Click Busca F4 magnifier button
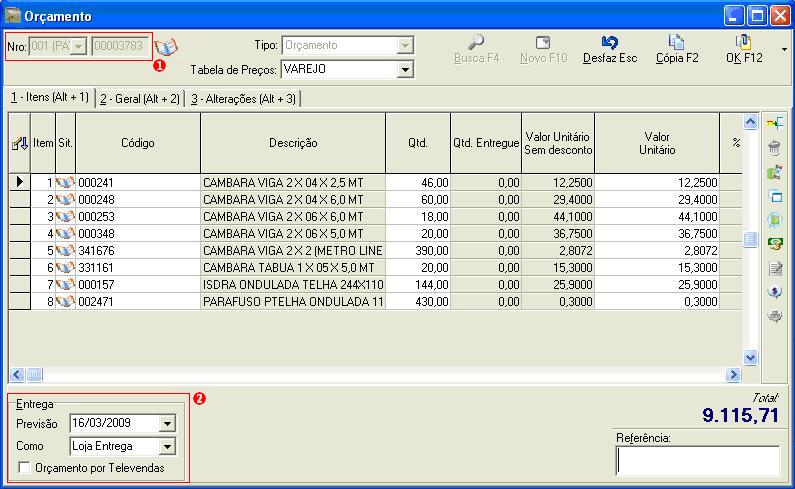Screen dimensions: 795x489 tap(476, 49)
